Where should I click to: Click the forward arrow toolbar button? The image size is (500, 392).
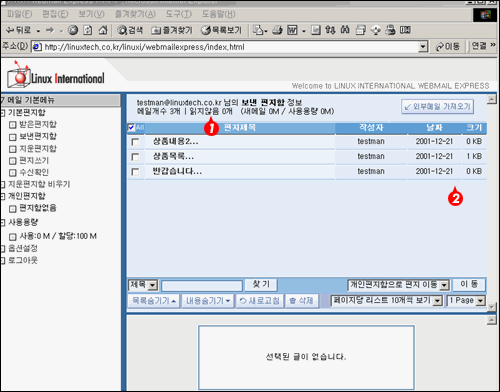(x=50, y=30)
